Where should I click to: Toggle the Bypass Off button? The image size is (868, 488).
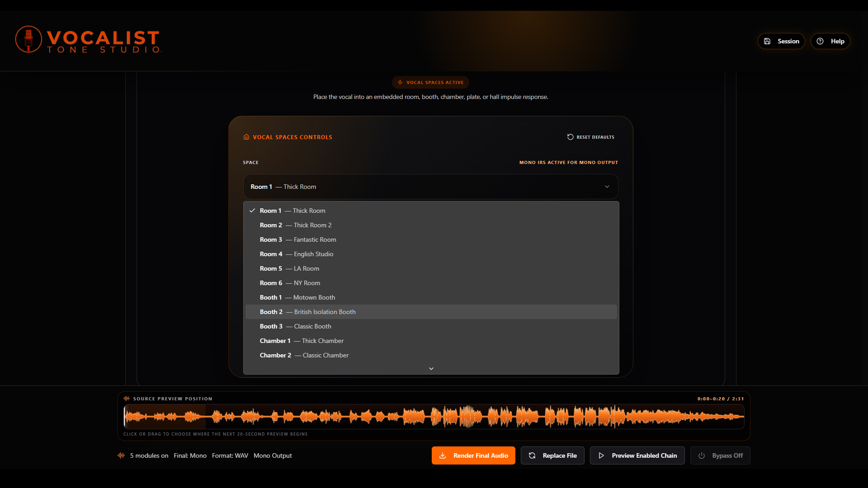tap(720, 455)
